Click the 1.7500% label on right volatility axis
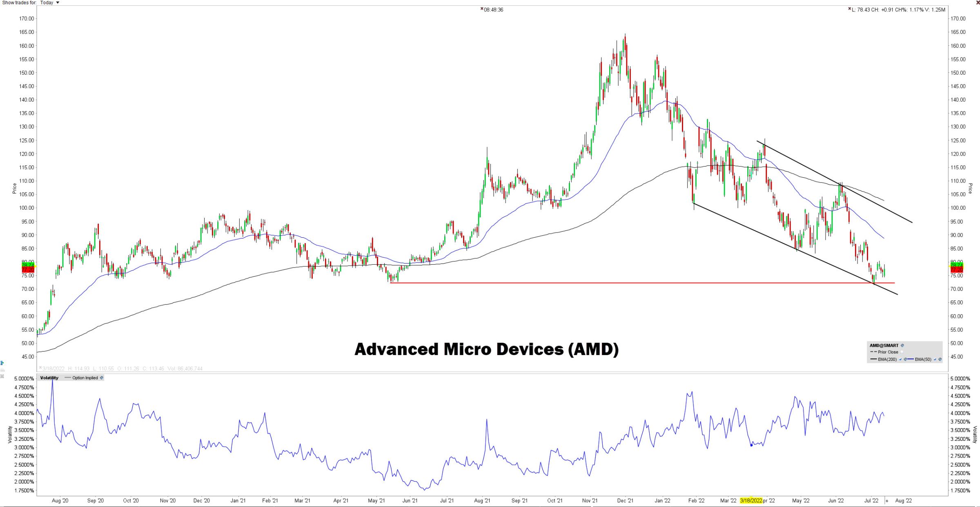 click(x=960, y=491)
